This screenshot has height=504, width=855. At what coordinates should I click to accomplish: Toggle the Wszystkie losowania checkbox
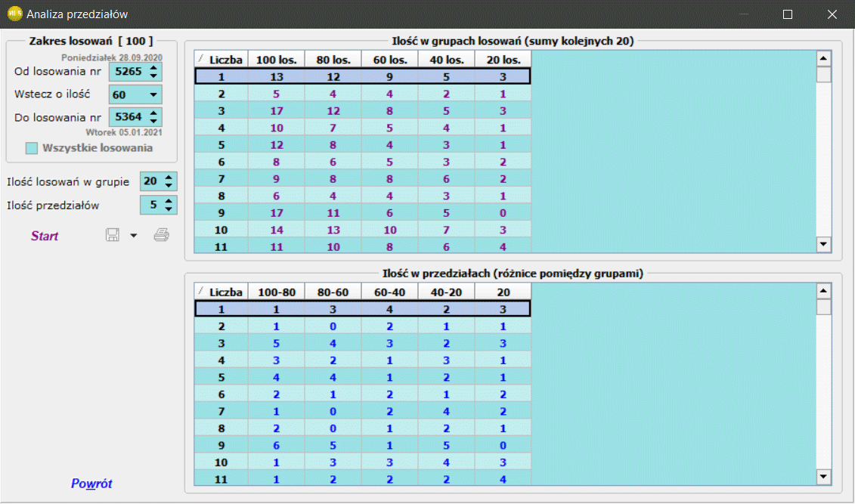32,148
